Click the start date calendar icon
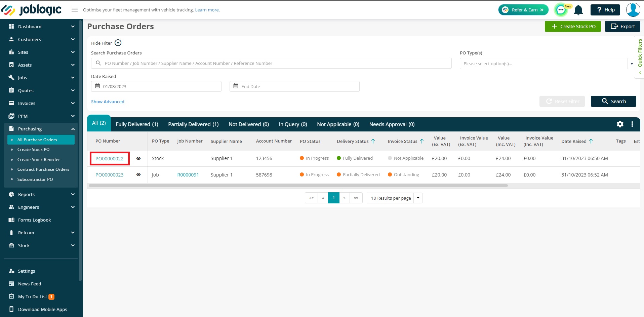 tap(97, 86)
